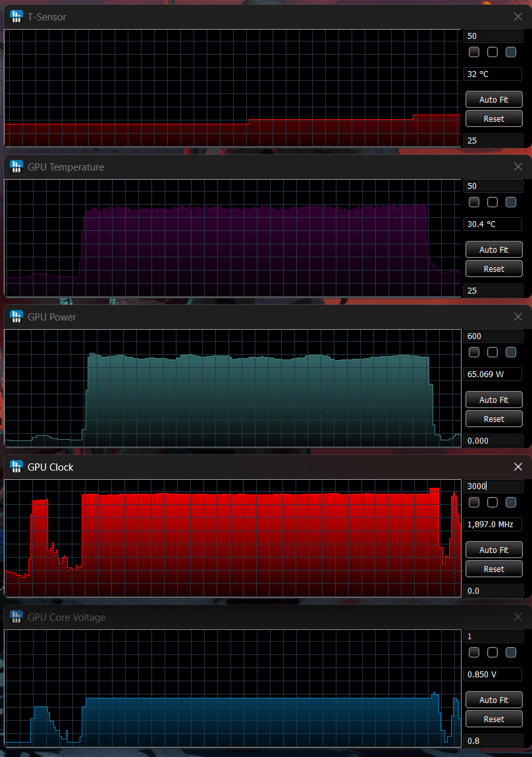Image resolution: width=532 pixels, height=757 pixels.
Task: Open GPU Core Voltage graph color swatch (gray)
Action: coord(474,653)
